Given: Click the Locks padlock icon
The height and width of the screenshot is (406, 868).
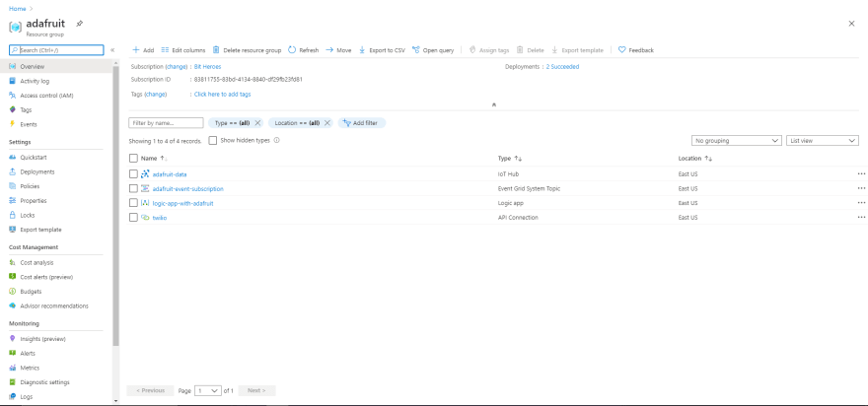Looking at the screenshot, I should click(12, 215).
